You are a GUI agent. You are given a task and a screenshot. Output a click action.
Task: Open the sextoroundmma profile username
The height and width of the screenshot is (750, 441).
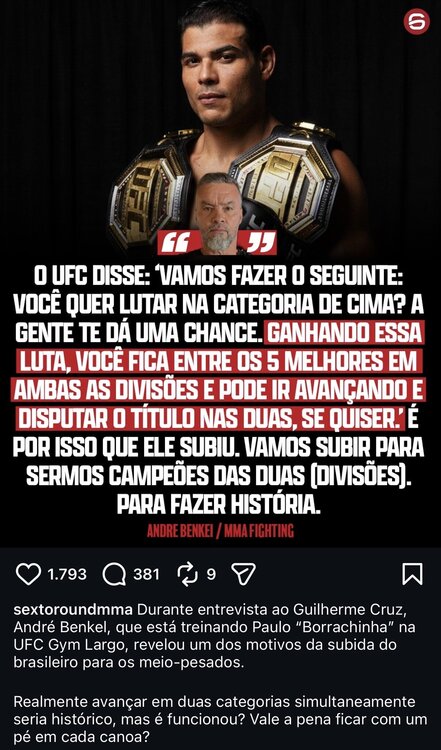coord(73,610)
